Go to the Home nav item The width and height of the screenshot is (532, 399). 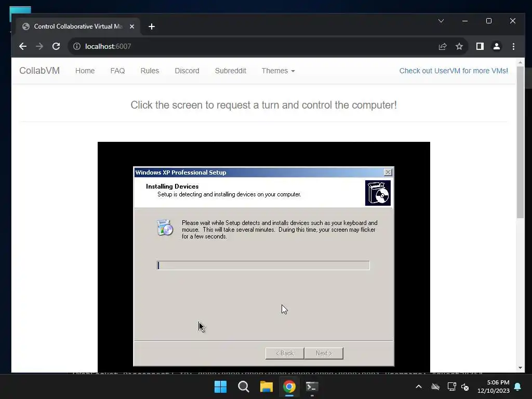[85, 71]
